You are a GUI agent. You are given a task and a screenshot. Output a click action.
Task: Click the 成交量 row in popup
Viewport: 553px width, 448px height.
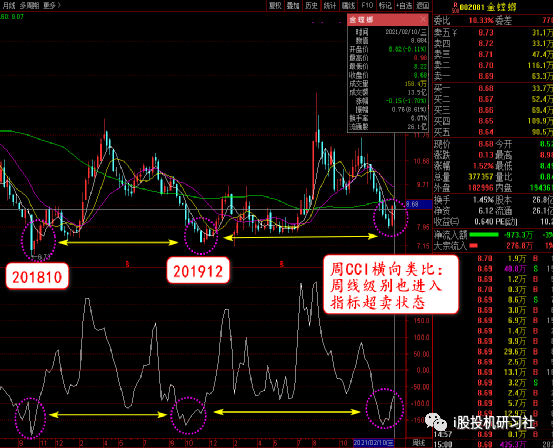[x=388, y=84]
